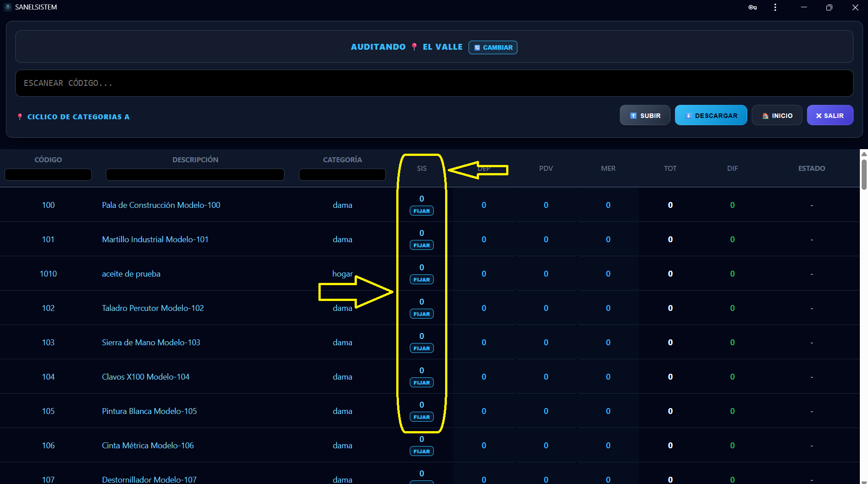
Task: Select 'Pala de Construcción Modelo-100' description
Action: [161, 205]
